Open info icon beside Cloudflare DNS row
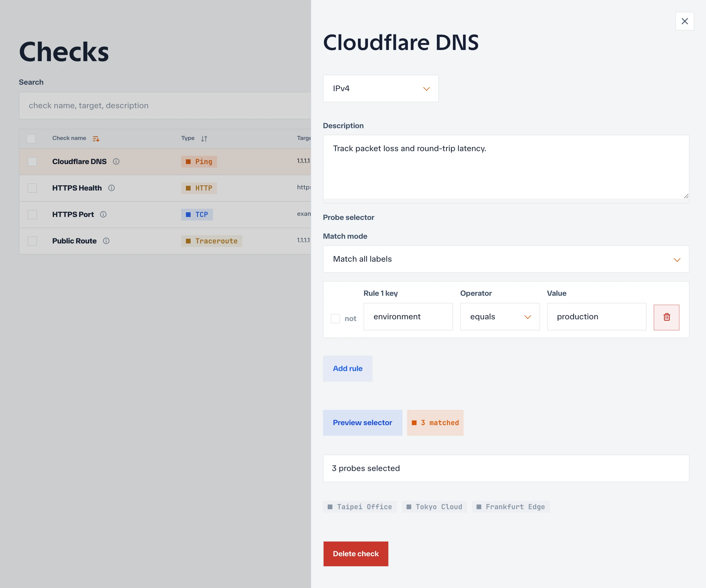 click(x=116, y=162)
